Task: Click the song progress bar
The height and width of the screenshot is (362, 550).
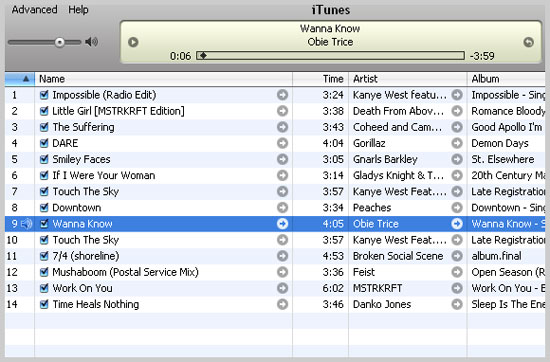Action: (330, 55)
